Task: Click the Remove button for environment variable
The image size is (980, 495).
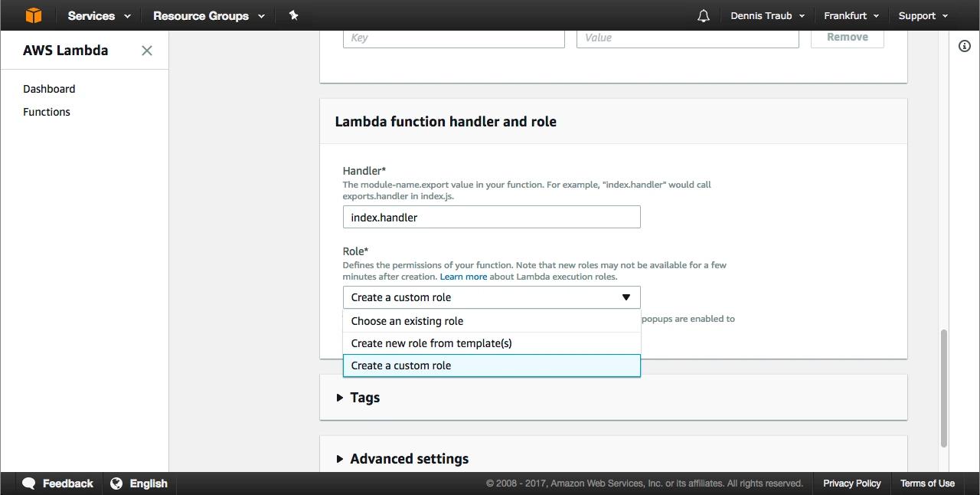Action: click(847, 37)
